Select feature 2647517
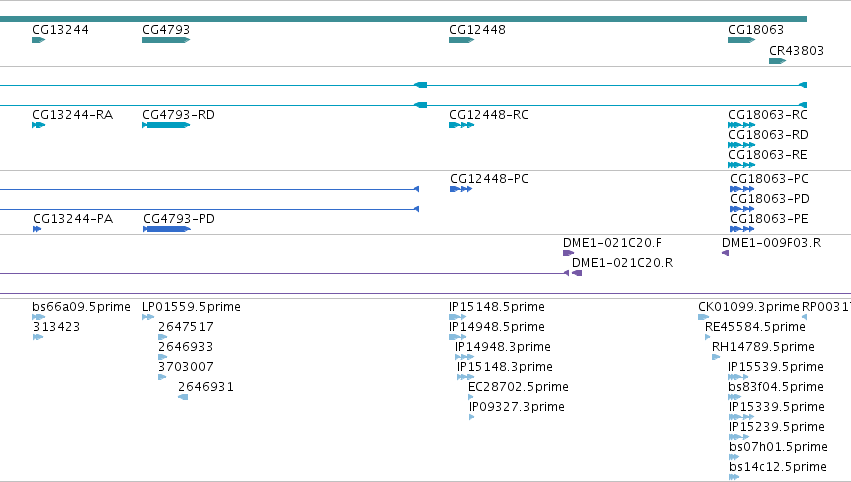Screen dimensions: 851x482 pos(186,327)
